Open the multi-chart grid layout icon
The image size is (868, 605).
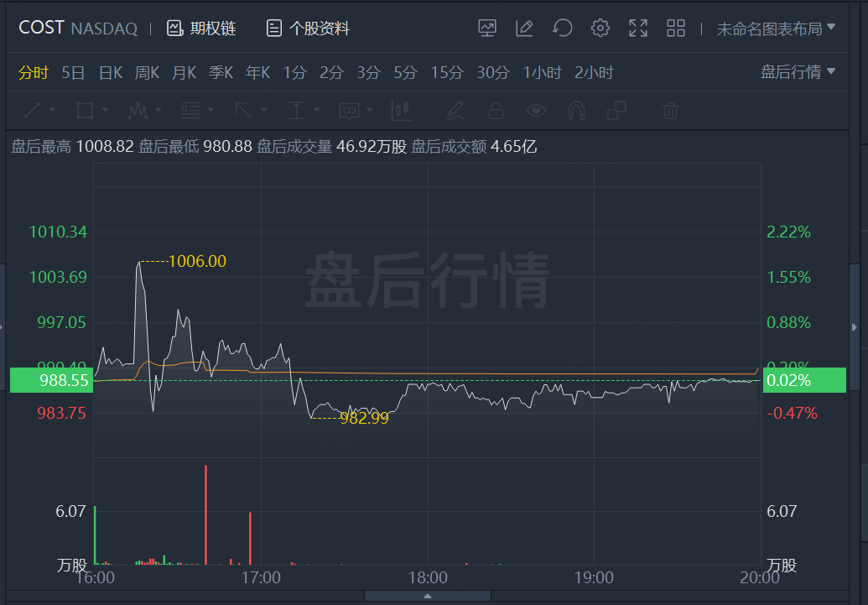[x=676, y=28]
